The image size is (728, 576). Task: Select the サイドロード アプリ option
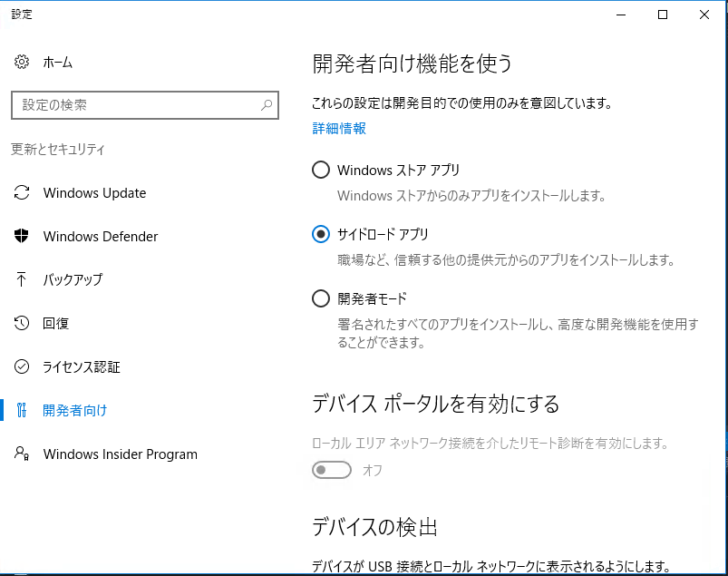[320, 234]
